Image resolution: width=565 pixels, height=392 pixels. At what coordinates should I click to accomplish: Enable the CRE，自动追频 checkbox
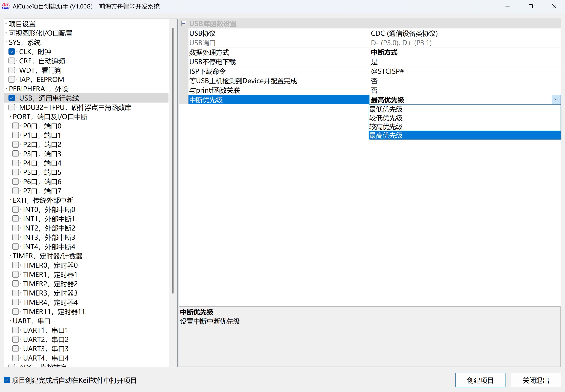12,61
